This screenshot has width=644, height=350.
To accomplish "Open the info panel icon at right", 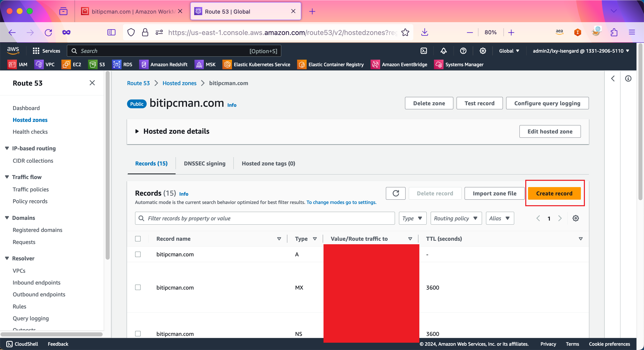I will click(628, 79).
